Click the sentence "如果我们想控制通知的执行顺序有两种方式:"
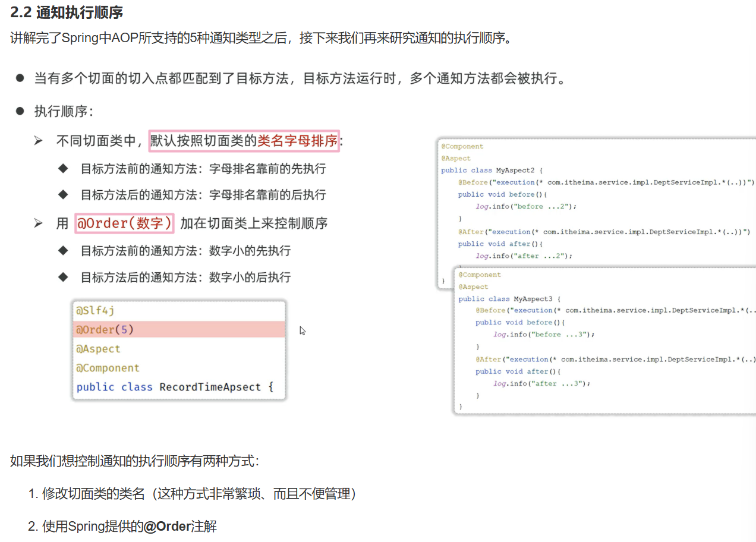 point(134,461)
